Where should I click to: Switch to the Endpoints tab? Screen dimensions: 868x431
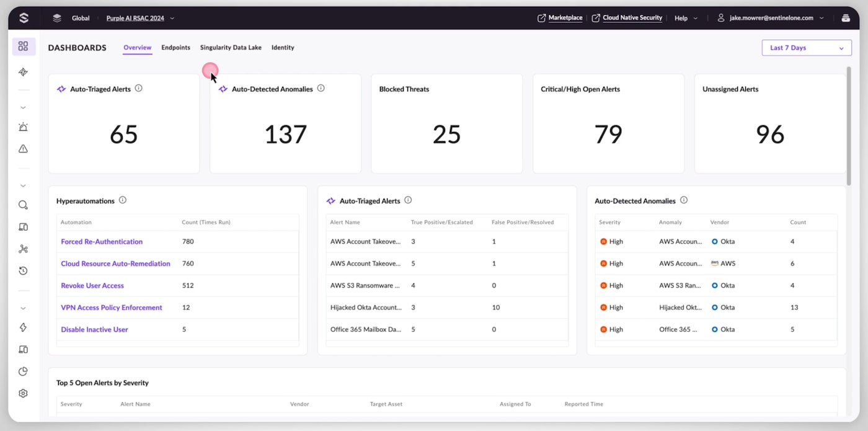click(x=175, y=48)
